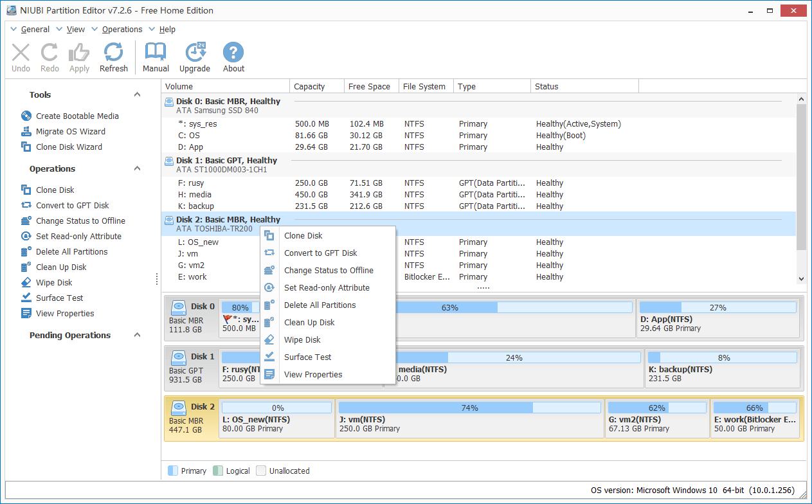Viewport: 812px width, 504px height.
Task: Collapse the Pending Operations section
Action: pos(137,336)
